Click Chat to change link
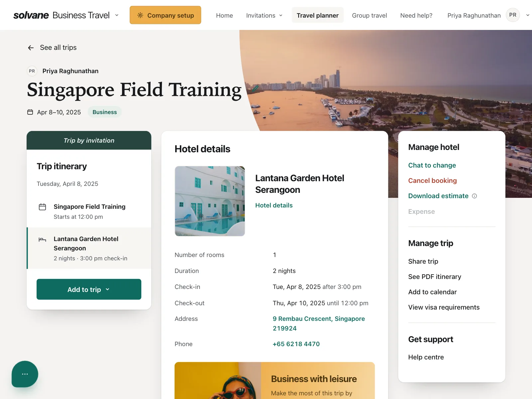 click(432, 165)
